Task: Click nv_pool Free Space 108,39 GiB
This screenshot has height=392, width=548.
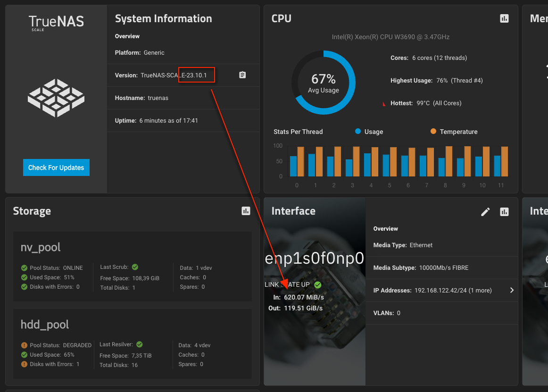Action: coord(130,278)
